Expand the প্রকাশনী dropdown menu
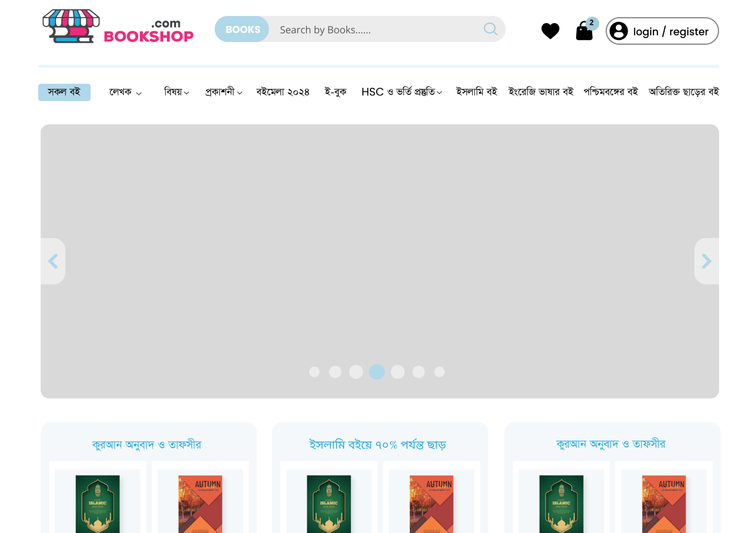The image size is (756, 533). coord(224,92)
